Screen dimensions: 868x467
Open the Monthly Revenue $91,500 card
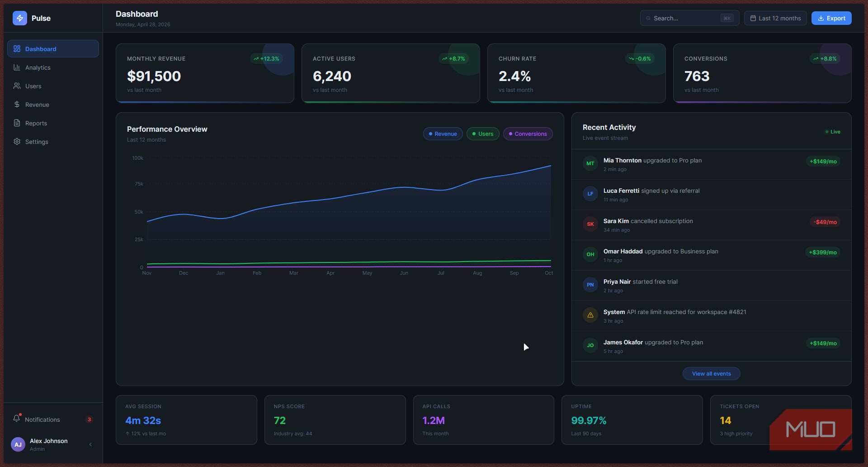[205, 73]
